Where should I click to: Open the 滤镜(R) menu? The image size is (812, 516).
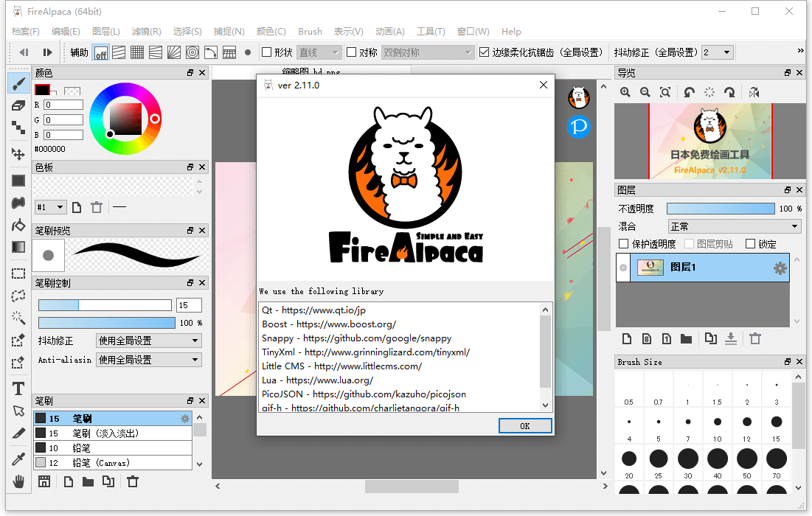[x=146, y=32]
